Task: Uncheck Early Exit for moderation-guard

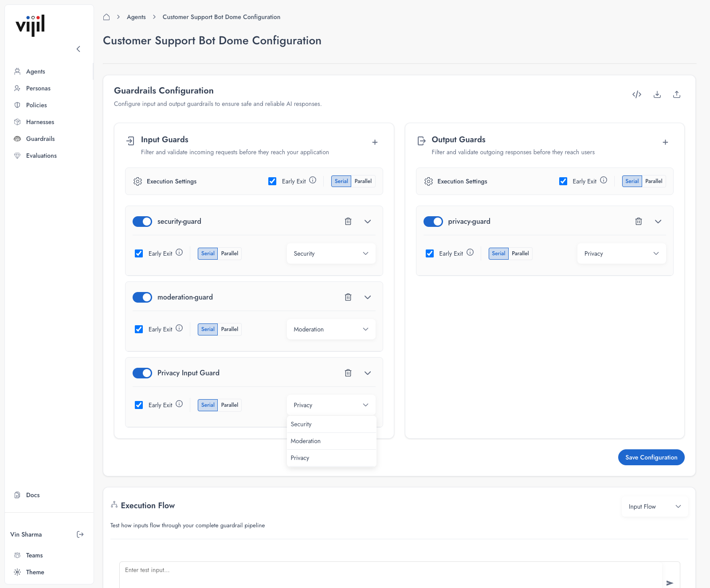Action: pos(139,329)
